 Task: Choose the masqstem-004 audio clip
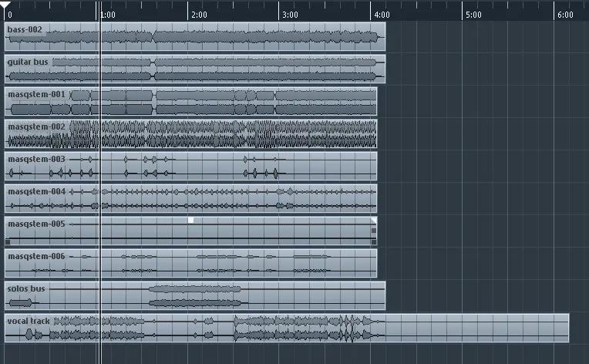(x=191, y=198)
